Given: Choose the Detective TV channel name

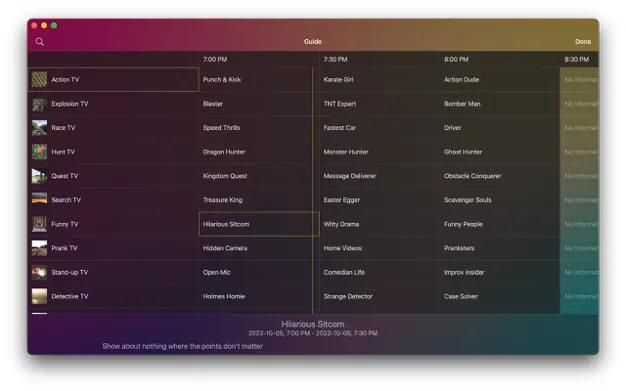Looking at the screenshot, I should tap(69, 296).
